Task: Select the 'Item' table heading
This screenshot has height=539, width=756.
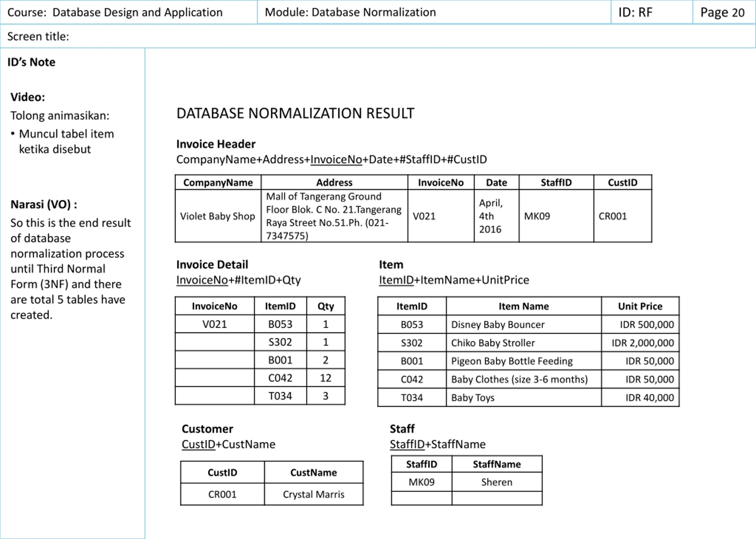Action: 391,265
